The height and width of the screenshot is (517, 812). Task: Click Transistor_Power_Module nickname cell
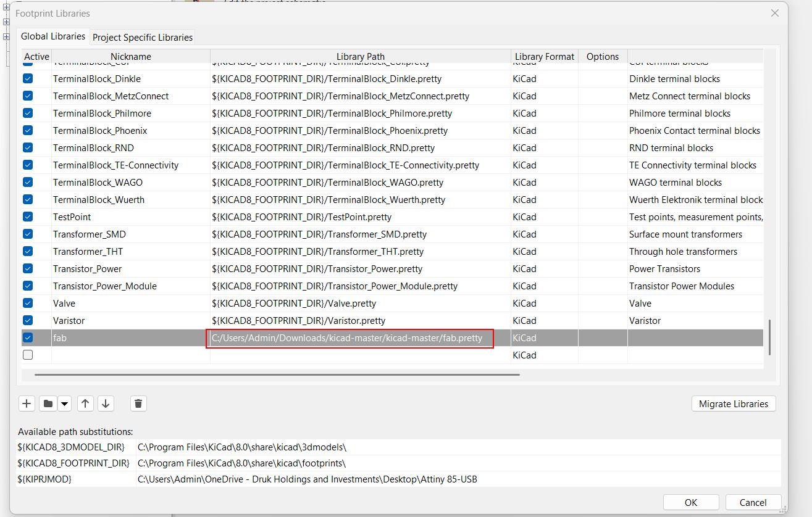131,286
